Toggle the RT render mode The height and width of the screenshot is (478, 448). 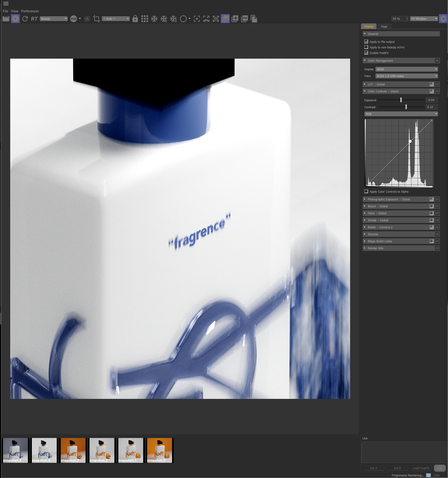click(x=34, y=19)
